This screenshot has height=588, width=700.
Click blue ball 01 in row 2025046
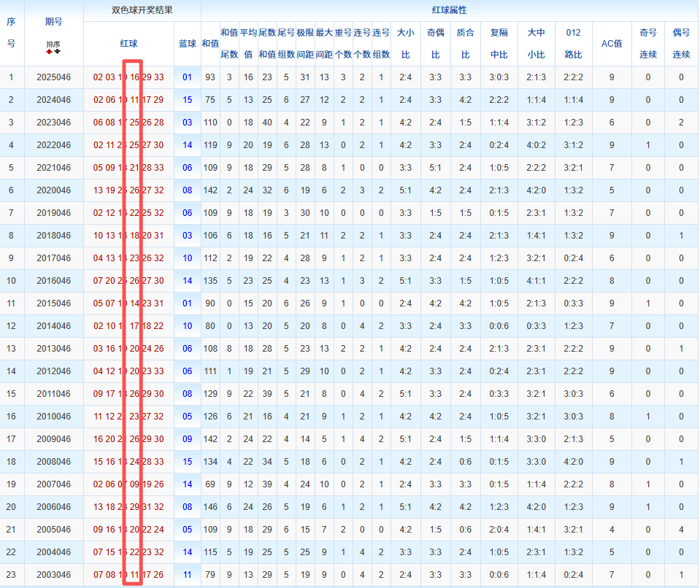188,77
